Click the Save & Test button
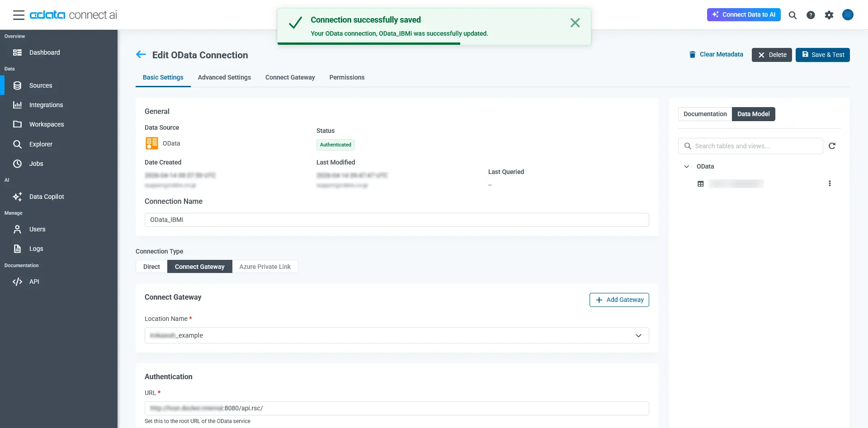The image size is (868, 428). pyautogui.click(x=822, y=55)
